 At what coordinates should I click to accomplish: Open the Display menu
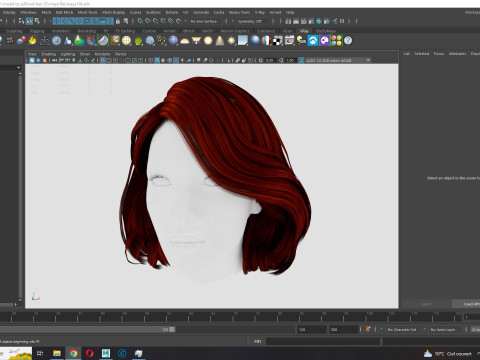coord(9,12)
